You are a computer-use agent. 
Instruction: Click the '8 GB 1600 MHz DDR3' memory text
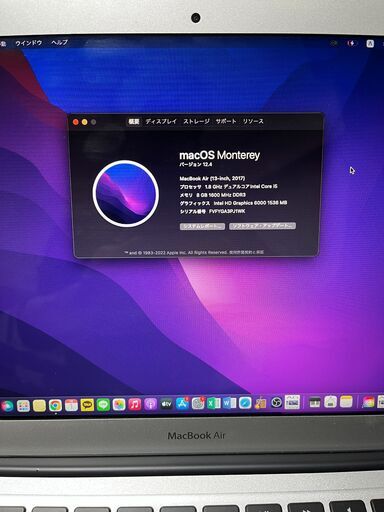pyautogui.click(x=221, y=195)
